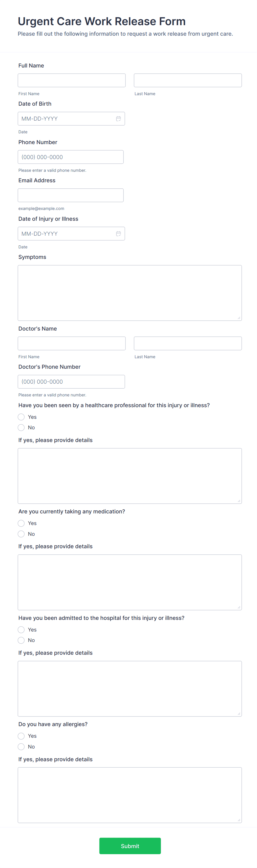
Task: Open the Date of Injury calendar icon
Action: 118,233
